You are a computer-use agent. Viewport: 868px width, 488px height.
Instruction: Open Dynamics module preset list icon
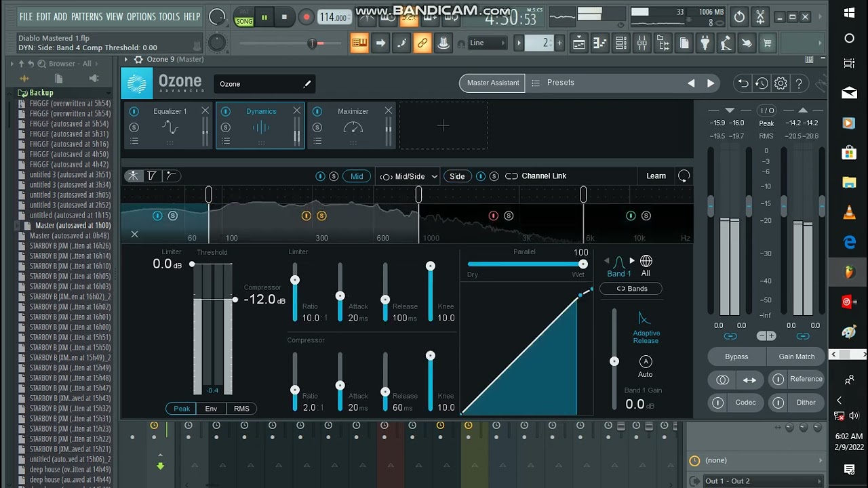[226, 141]
